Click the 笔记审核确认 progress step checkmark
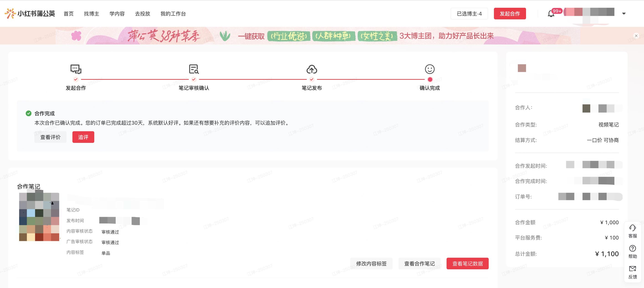644x288 pixels. coord(194,79)
